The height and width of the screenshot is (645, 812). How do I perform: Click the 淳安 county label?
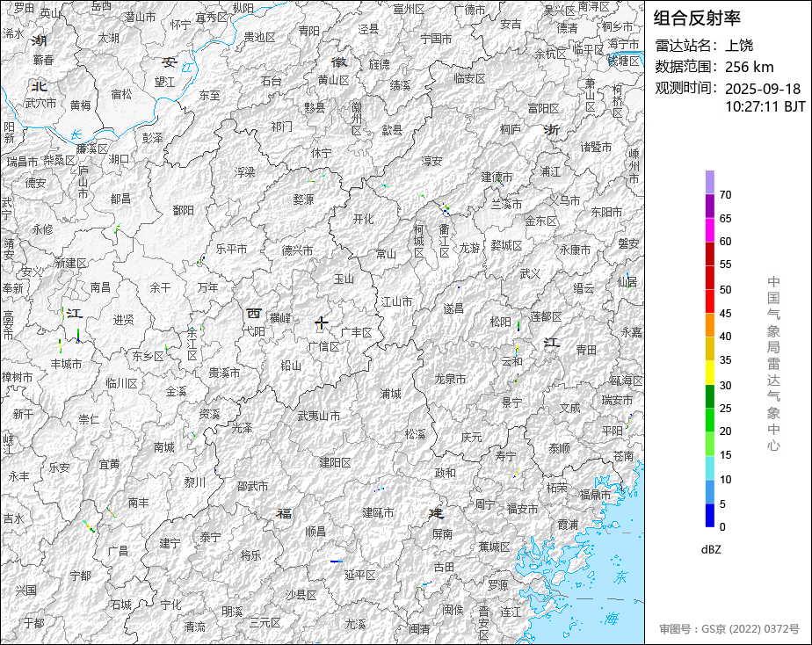point(431,161)
